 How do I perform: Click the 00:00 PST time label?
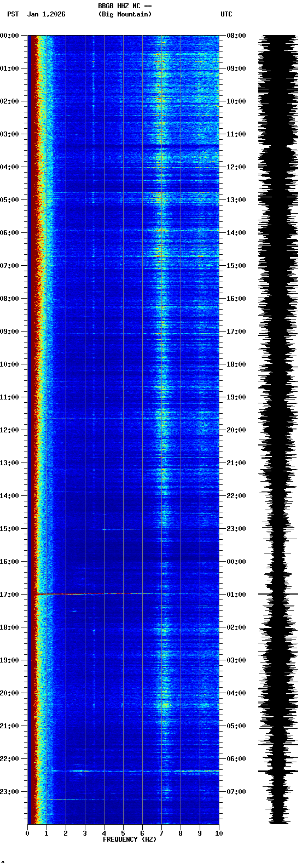click(x=9, y=36)
